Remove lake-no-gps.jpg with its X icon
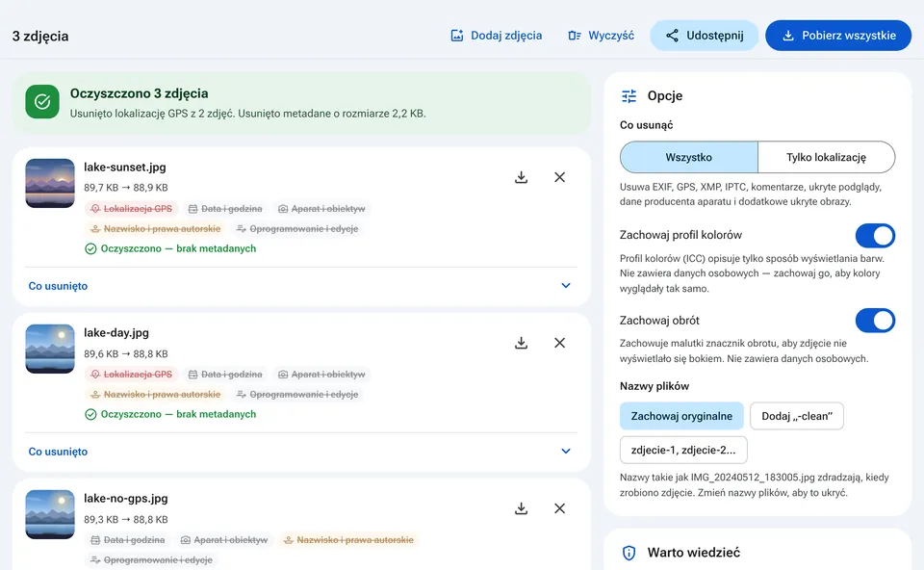 pos(560,508)
